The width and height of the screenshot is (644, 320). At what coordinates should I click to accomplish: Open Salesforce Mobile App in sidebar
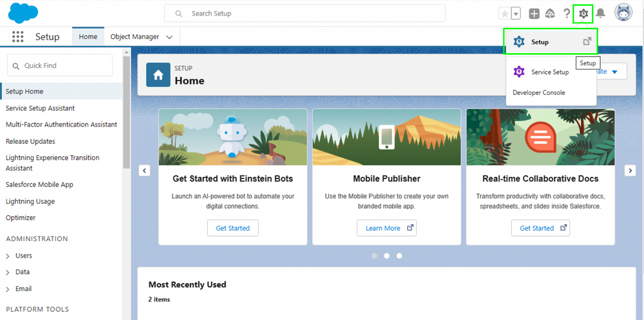39,185
